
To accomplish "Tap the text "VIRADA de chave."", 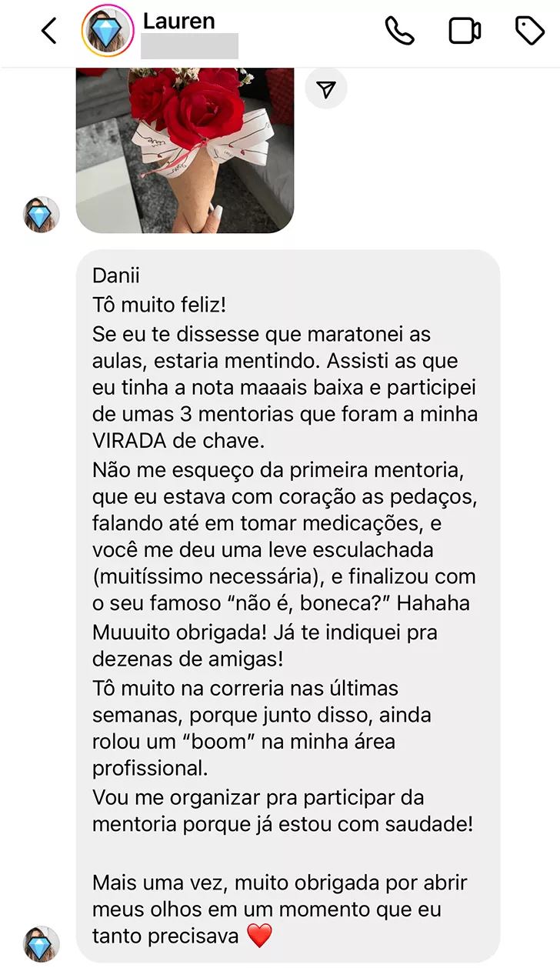I will [178, 442].
